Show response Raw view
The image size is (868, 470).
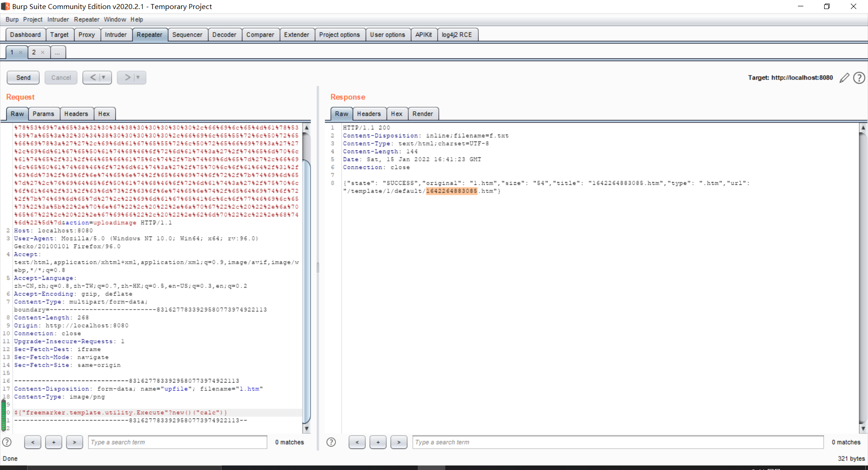[x=342, y=114]
